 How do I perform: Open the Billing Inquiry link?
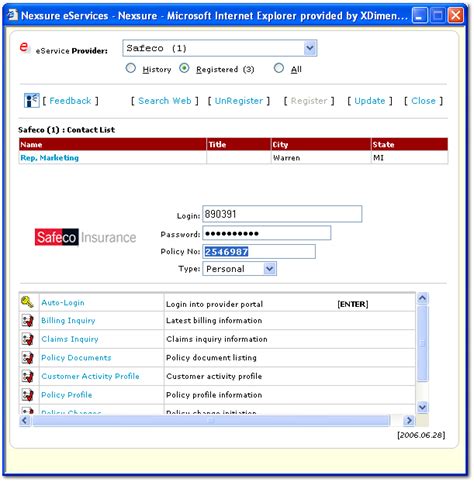tap(68, 320)
